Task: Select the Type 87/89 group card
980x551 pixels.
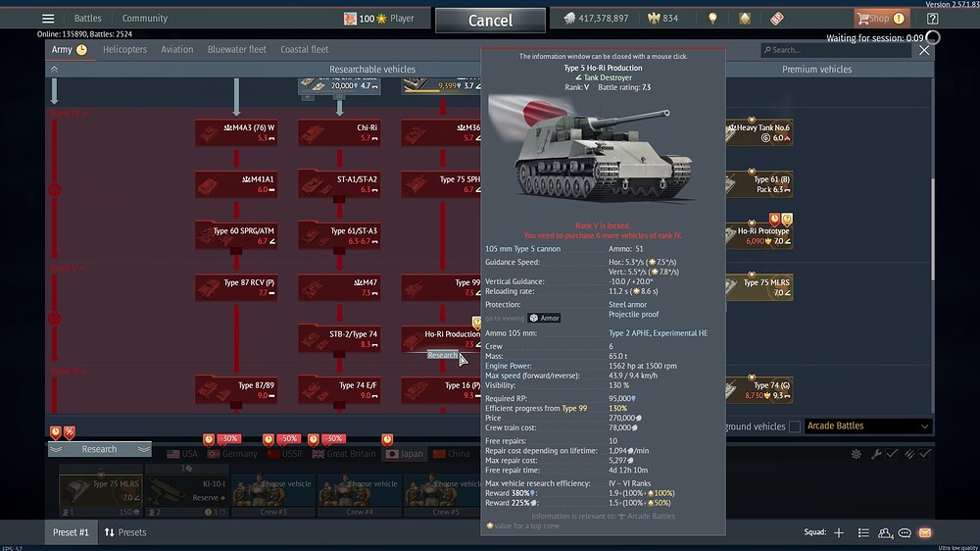Action: 236,390
